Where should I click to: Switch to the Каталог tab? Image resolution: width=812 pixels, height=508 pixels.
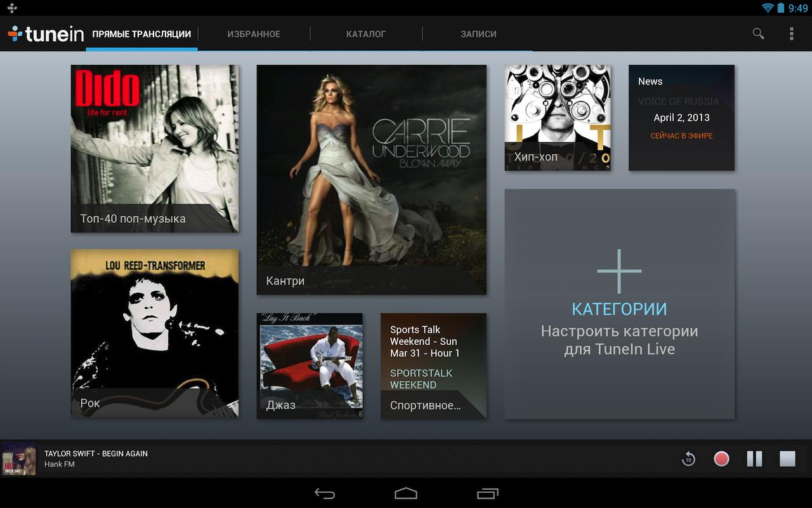(x=366, y=34)
